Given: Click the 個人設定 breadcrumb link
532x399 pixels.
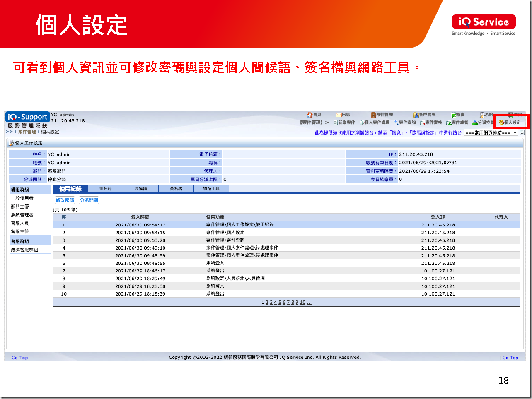Looking at the screenshot, I should [x=50, y=132].
